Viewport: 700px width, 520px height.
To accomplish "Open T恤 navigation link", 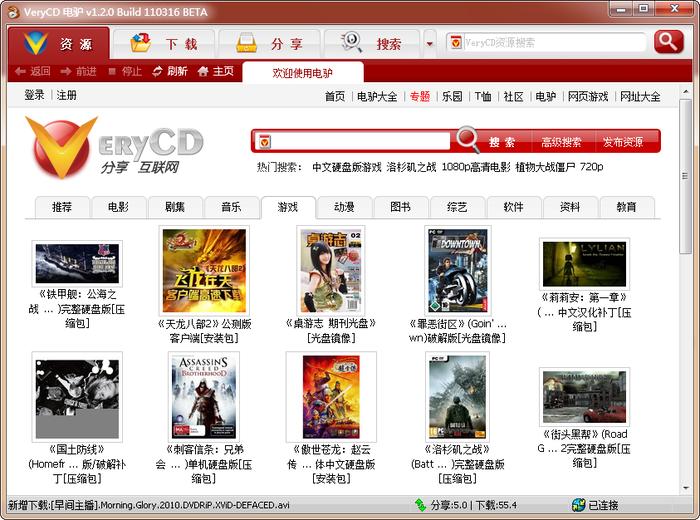I will (483, 96).
